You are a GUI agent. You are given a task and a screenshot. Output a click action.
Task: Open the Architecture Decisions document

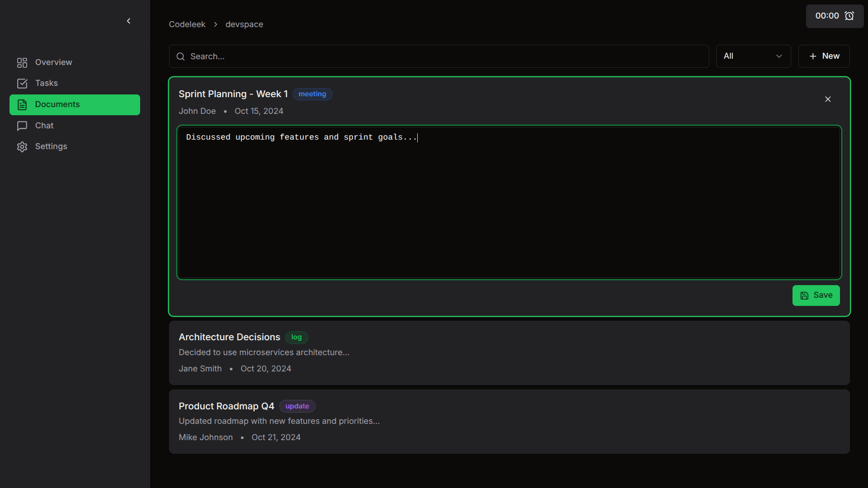point(509,353)
